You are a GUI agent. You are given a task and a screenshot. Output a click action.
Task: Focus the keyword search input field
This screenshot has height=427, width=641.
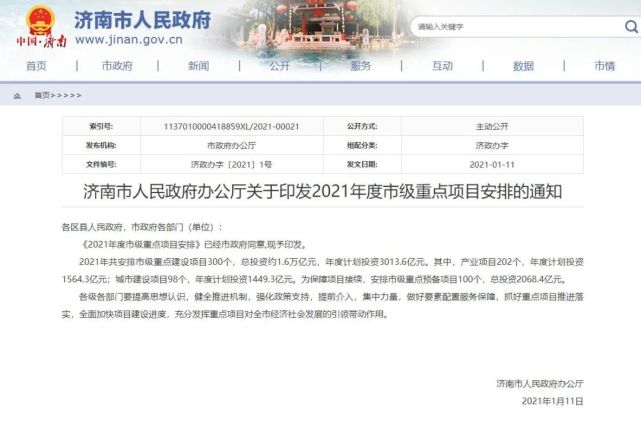click(519, 27)
